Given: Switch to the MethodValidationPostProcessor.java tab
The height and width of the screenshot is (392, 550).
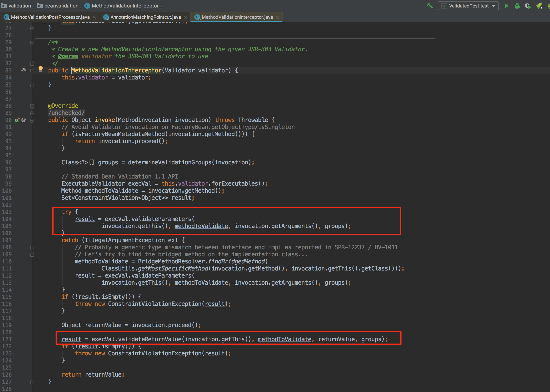Looking at the screenshot, I should click(50, 17).
